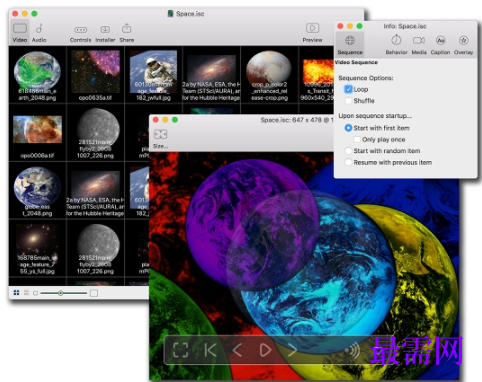Screen dimensions: 482x382
Task: Uncheck the Loop checkbox
Action: tap(348, 89)
